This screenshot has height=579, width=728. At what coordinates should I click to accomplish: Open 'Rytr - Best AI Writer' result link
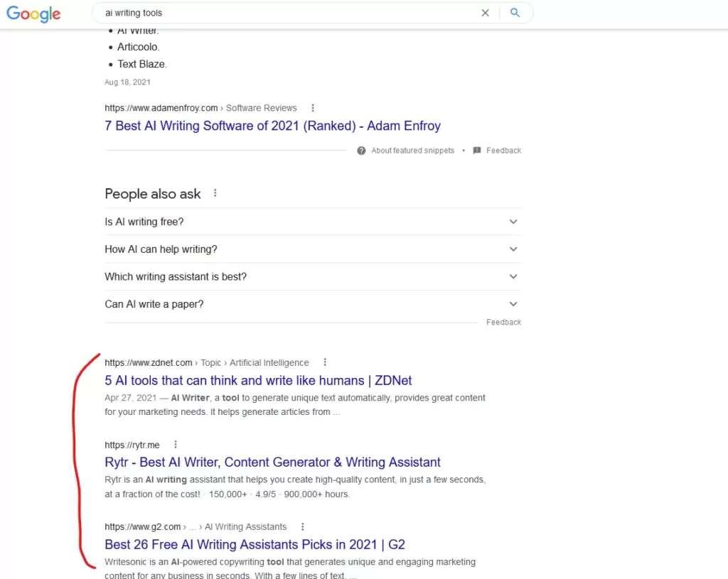coord(272,462)
